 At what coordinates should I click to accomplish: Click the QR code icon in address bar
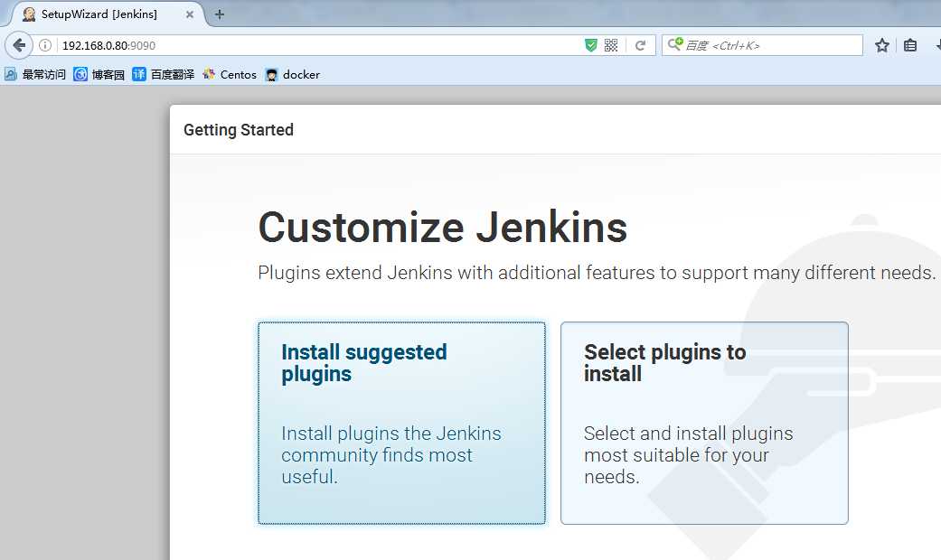(611, 45)
